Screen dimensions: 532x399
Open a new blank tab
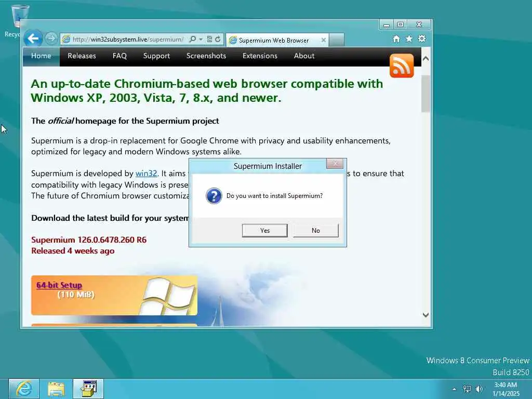(x=337, y=39)
